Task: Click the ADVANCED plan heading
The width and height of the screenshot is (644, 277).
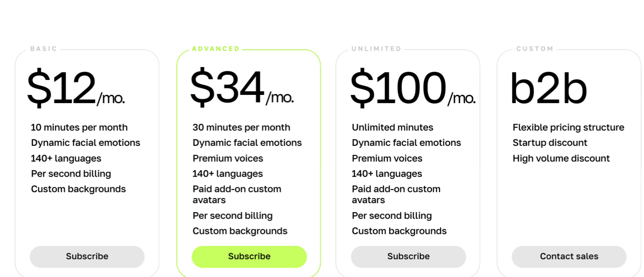Action: click(216, 49)
